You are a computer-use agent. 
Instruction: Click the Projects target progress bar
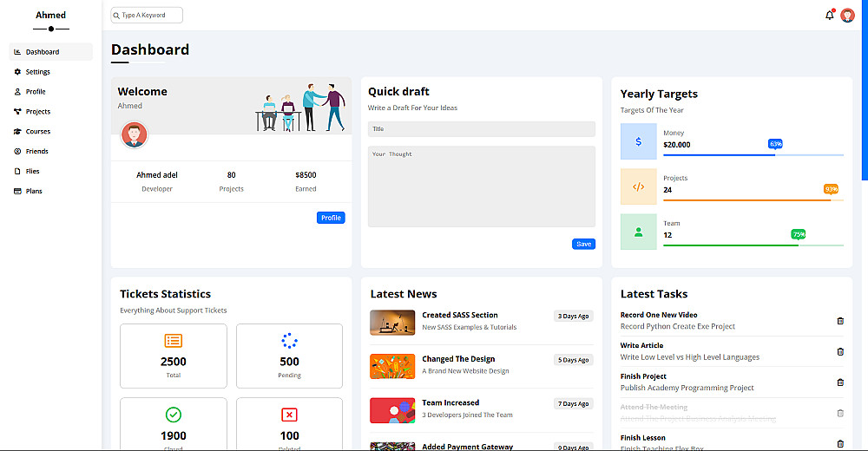pos(753,200)
